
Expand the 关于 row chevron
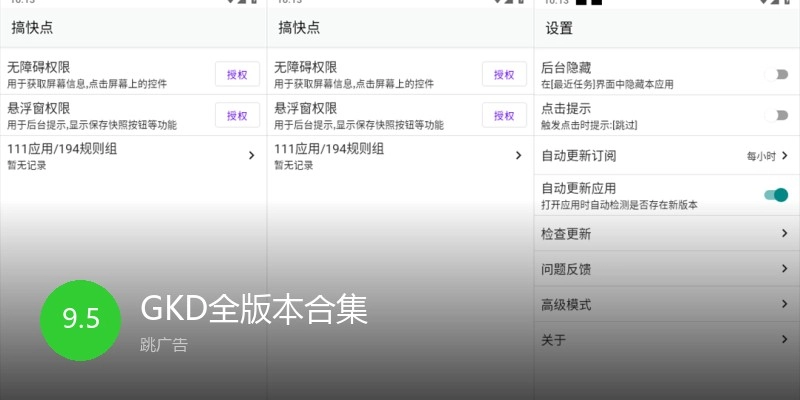click(785, 339)
